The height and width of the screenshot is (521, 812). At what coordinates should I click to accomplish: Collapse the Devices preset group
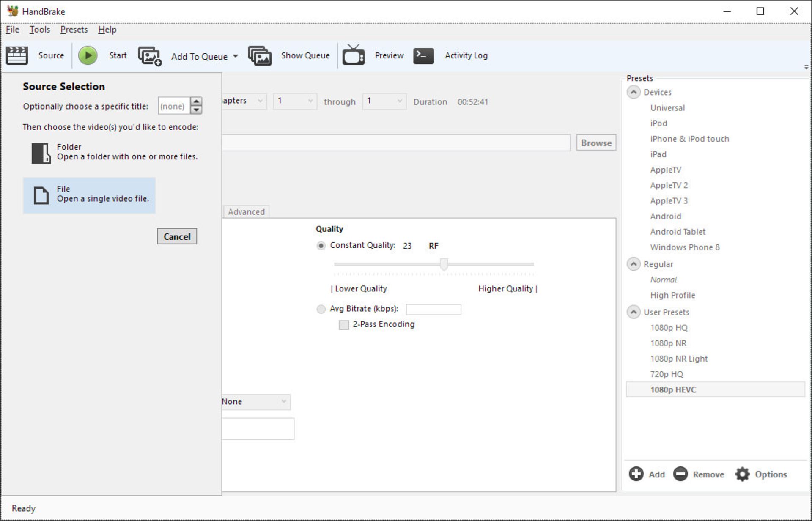coord(633,92)
